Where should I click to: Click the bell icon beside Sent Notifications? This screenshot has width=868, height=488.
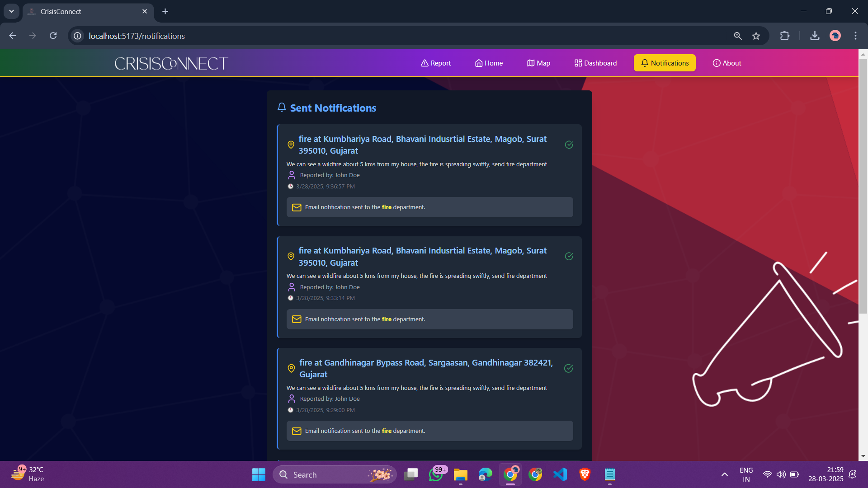coord(282,108)
